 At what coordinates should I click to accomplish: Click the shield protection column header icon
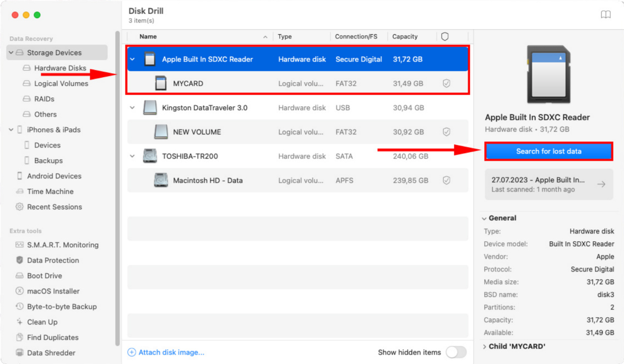445,36
